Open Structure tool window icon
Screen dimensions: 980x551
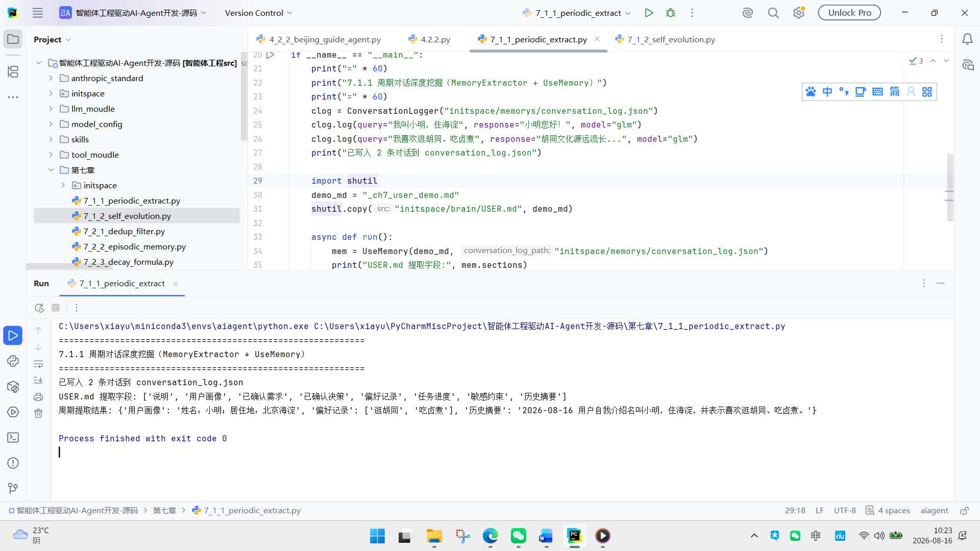13,72
